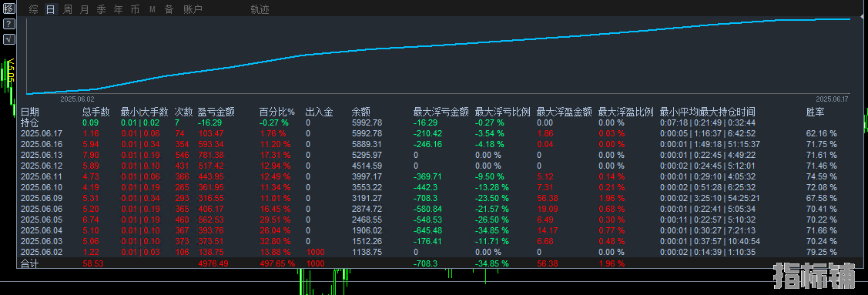
Task: Open the 月 monthly tab
Action: (x=84, y=9)
